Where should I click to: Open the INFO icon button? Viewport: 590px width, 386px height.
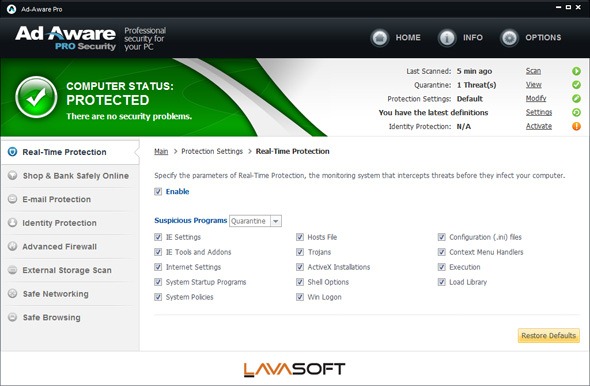coord(447,38)
